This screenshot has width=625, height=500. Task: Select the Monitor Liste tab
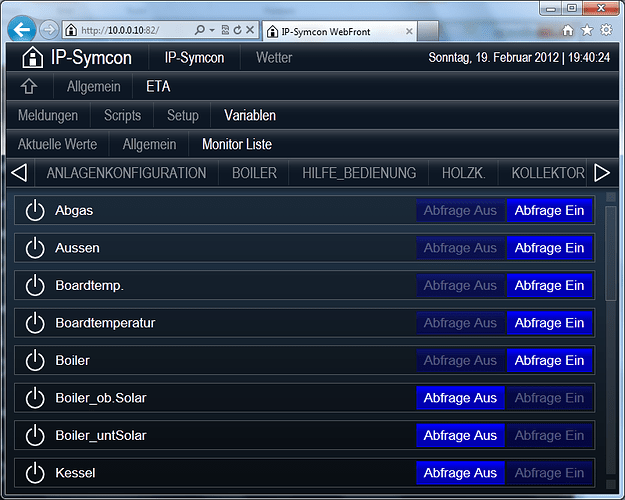237,144
